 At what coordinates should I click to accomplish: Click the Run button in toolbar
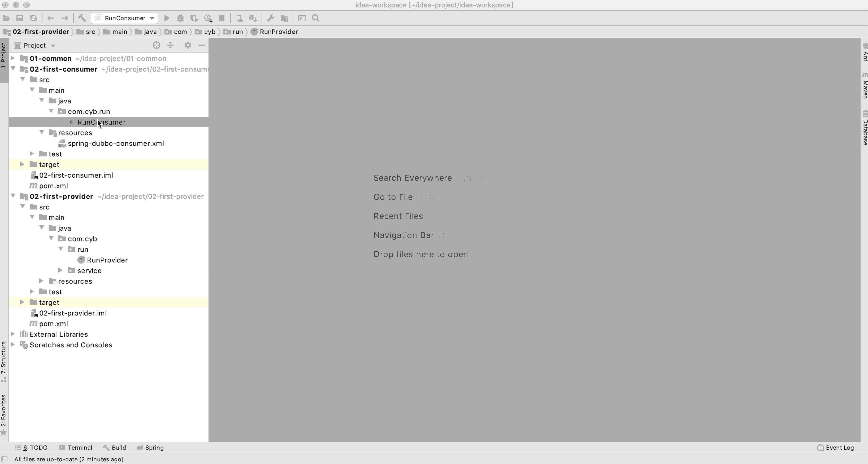click(x=167, y=18)
